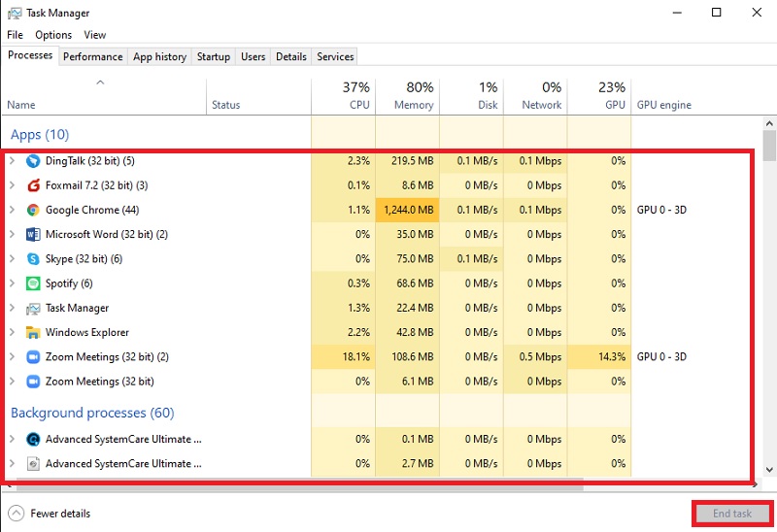This screenshot has height=532, width=777.
Task: Select the Google Chrome icon
Action: click(x=33, y=210)
